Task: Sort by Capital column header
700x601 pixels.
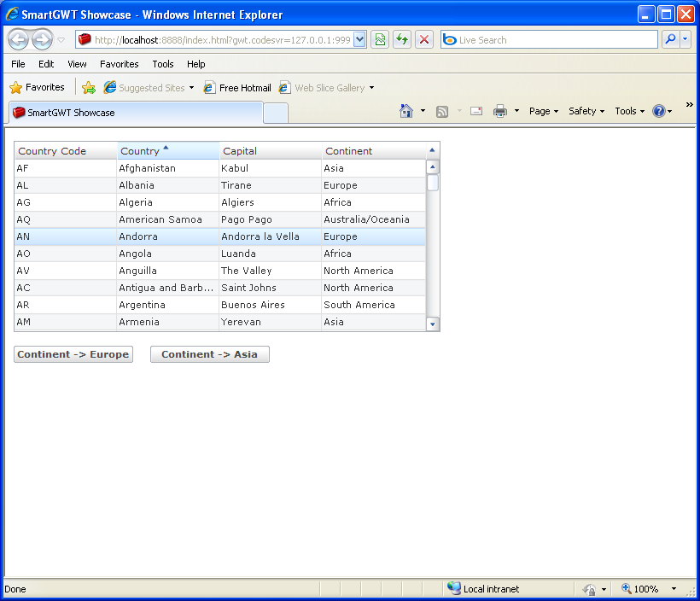Action: coord(271,151)
